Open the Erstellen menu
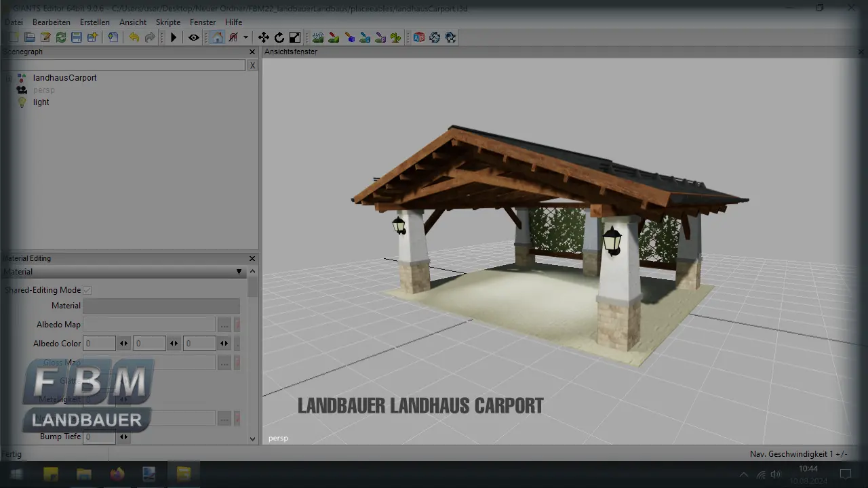Viewport: 868px width, 488px height. click(95, 22)
